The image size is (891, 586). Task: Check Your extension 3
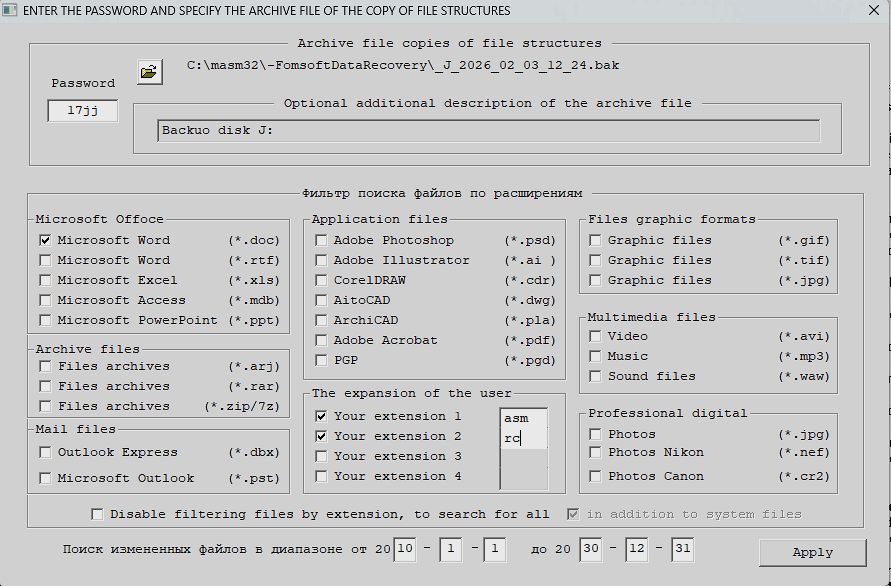(x=322, y=456)
